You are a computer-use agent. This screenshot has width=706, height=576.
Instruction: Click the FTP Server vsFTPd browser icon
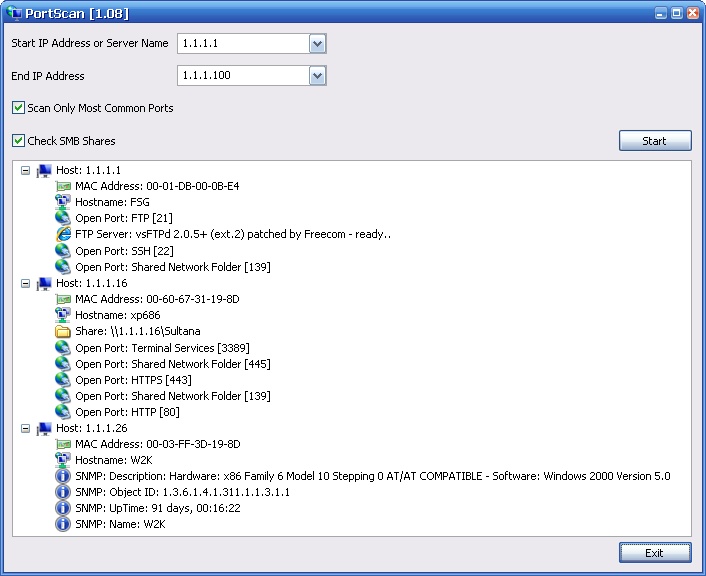pyautogui.click(x=63, y=235)
